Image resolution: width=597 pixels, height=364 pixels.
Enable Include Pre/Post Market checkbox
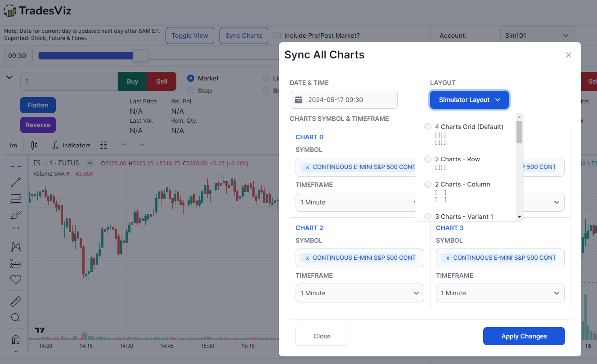click(277, 36)
